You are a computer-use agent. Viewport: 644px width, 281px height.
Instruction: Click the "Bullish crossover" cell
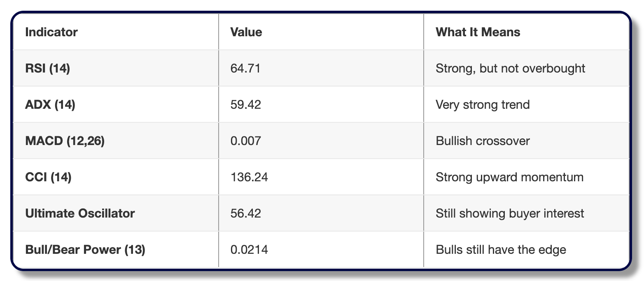coord(483,141)
